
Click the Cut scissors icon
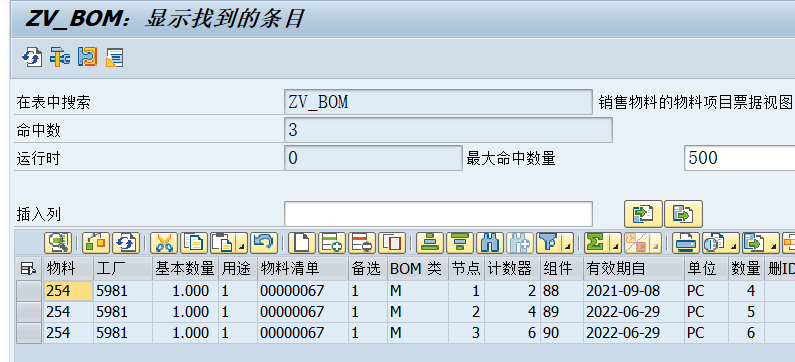pyautogui.click(x=164, y=243)
